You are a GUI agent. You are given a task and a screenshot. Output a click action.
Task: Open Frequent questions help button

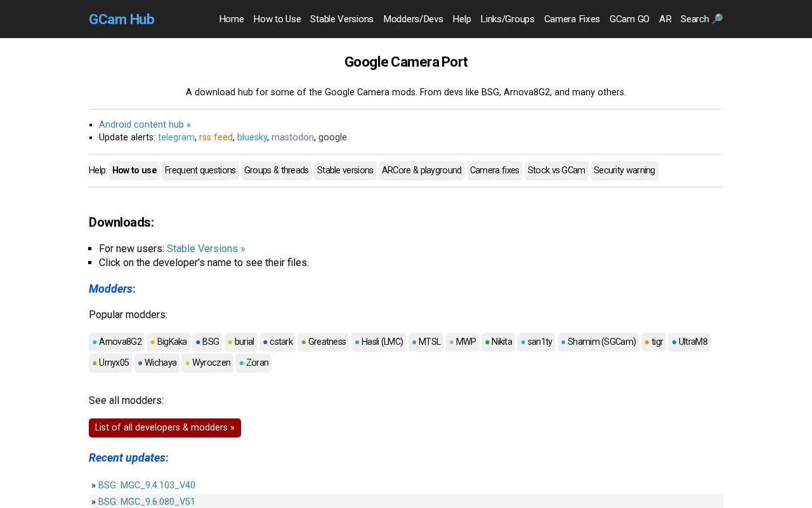[x=200, y=170]
